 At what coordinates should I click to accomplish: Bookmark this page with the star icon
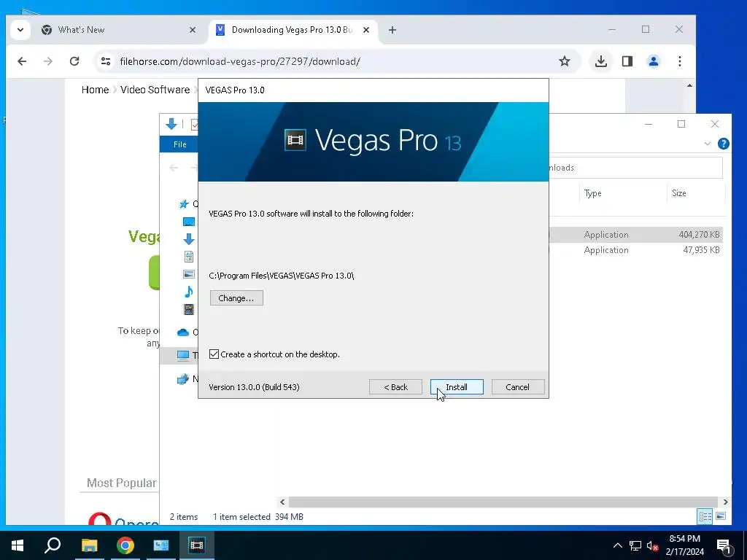(x=565, y=61)
